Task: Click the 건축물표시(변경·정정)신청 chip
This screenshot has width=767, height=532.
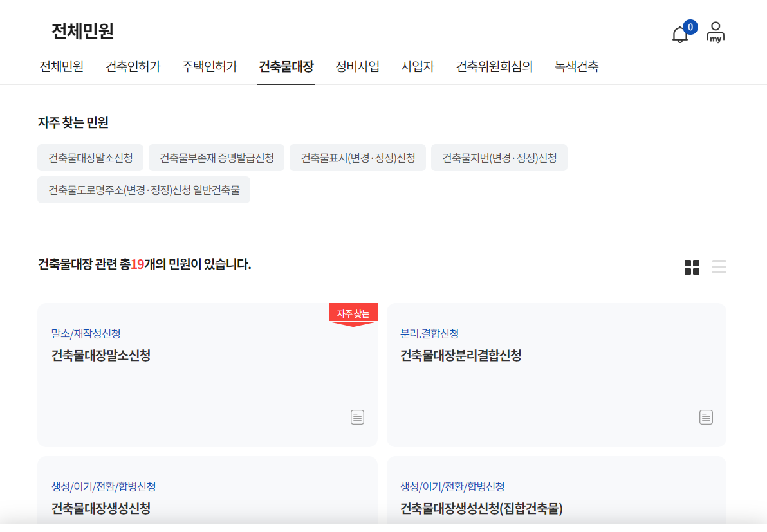Action: pos(358,158)
